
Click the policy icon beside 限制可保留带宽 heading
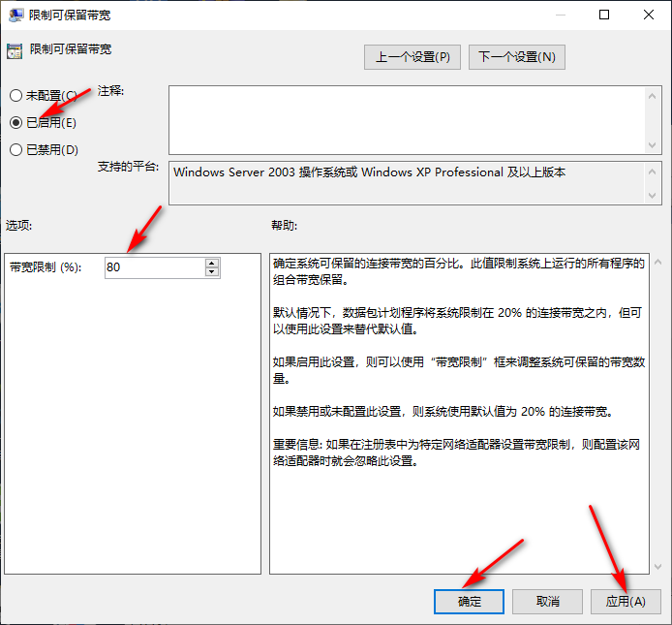click(x=15, y=50)
